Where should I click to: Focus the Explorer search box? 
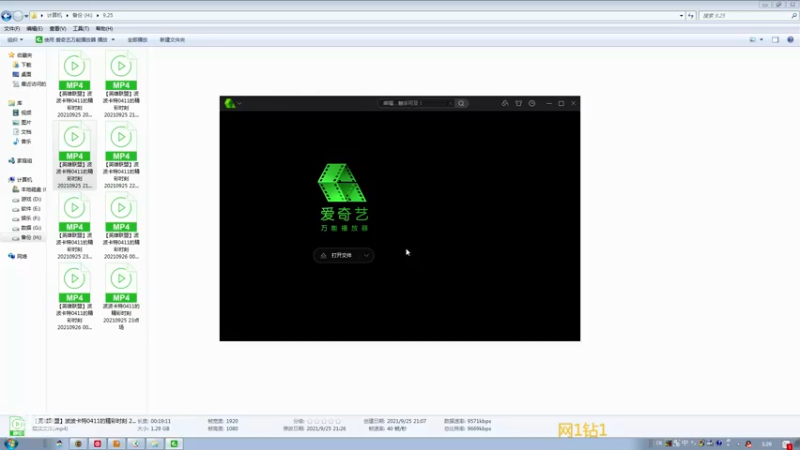748,16
